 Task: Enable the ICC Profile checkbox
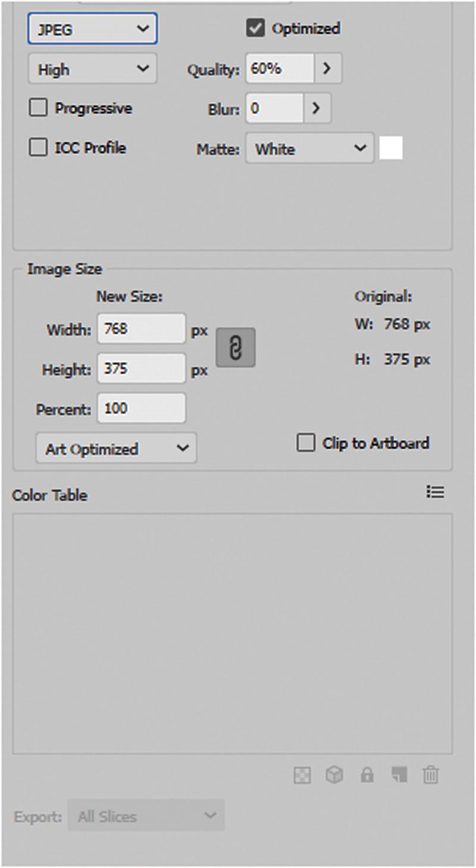(38, 148)
